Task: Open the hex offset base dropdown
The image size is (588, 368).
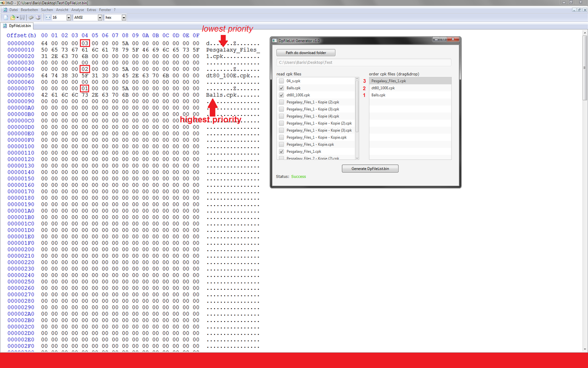Action: (x=124, y=17)
